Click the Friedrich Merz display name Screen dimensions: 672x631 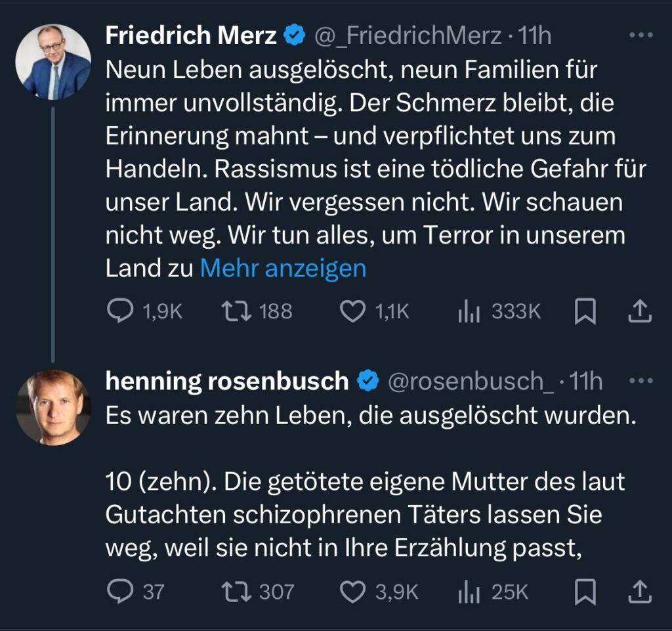(x=191, y=36)
